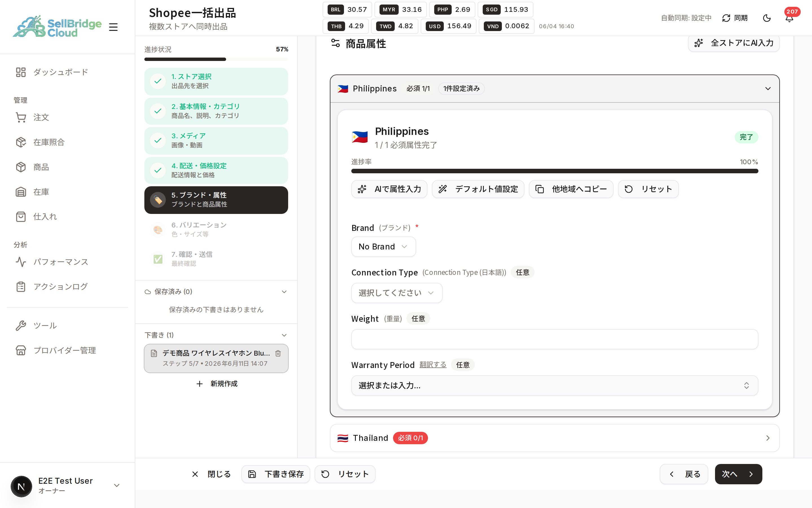Click the VND 0.0062 exchange rate
This screenshot has width=812, height=508.
[x=507, y=26]
